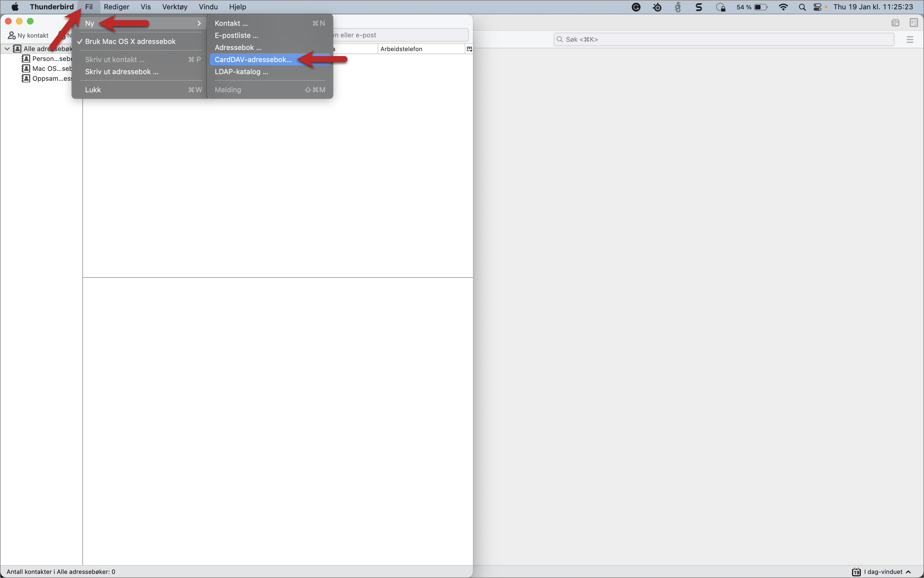The height and width of the screenshot is (578, 924).
Task: Click the Wi-Fi status icon
Action: pyautogui.click(x=783, y=7)
